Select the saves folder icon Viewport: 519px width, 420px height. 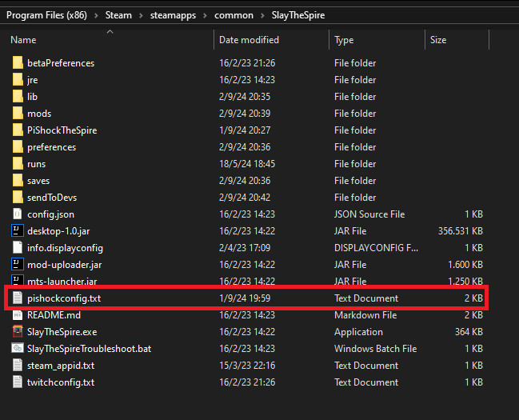coord(18,181)
